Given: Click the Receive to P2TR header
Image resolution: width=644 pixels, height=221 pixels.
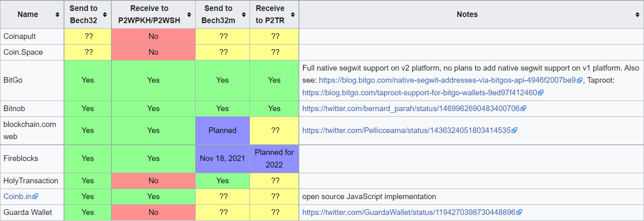Looking at the screenshot, I should tap(274, 15).
